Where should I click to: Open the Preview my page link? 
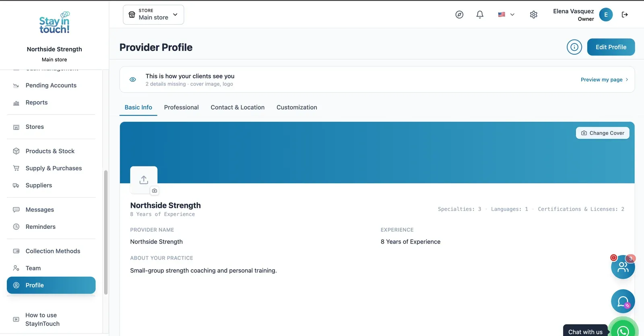coord(604,80)
